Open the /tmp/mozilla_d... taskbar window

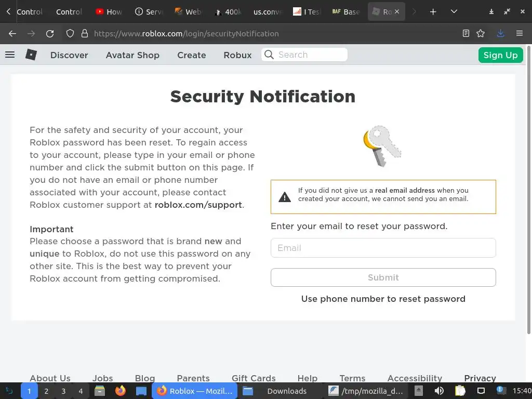coord(366,391)
